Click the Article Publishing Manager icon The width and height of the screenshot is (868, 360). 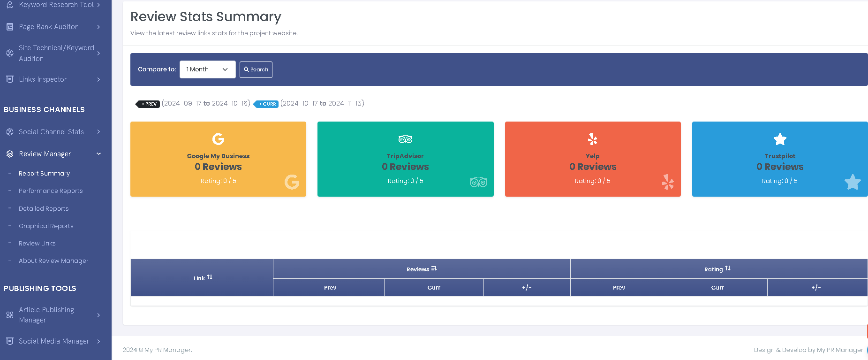(x=10, y=315)
